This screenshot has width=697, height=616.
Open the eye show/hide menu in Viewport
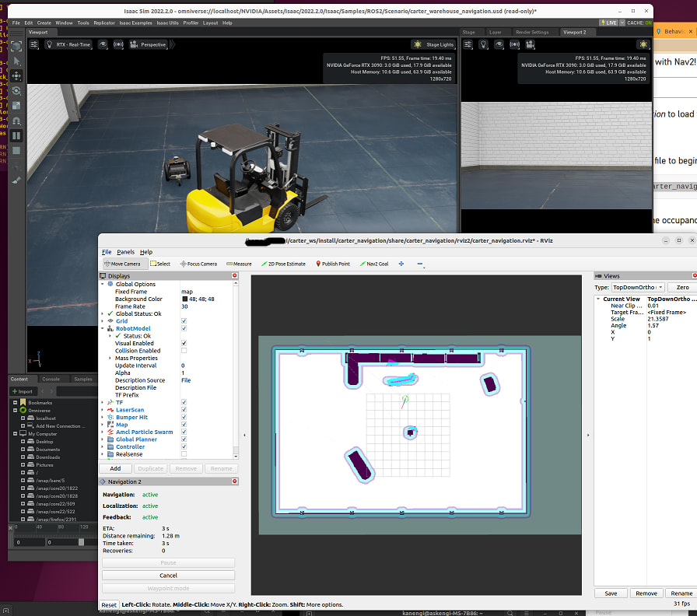pos(103,44)
